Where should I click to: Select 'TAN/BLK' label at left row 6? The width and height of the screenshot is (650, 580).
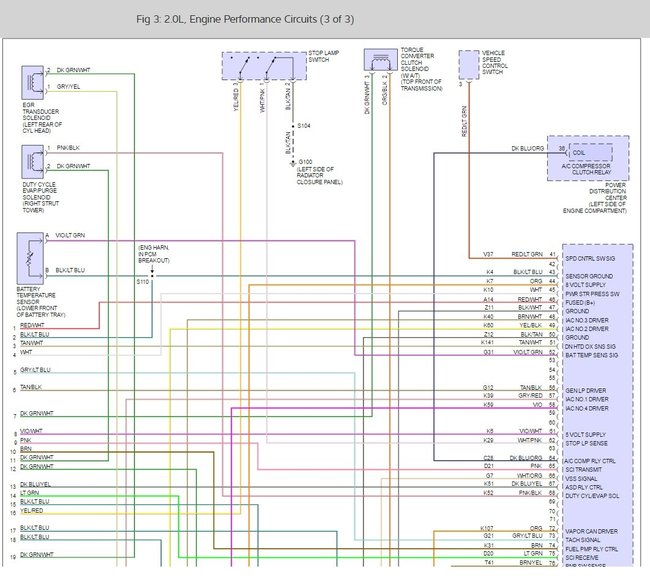[31, 387]
